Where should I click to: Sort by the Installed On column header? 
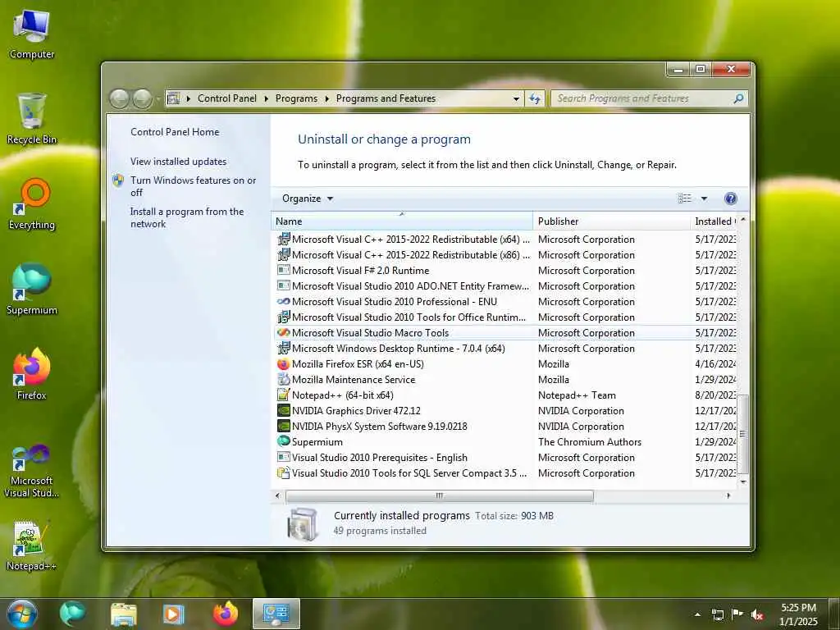coord(714,221)
